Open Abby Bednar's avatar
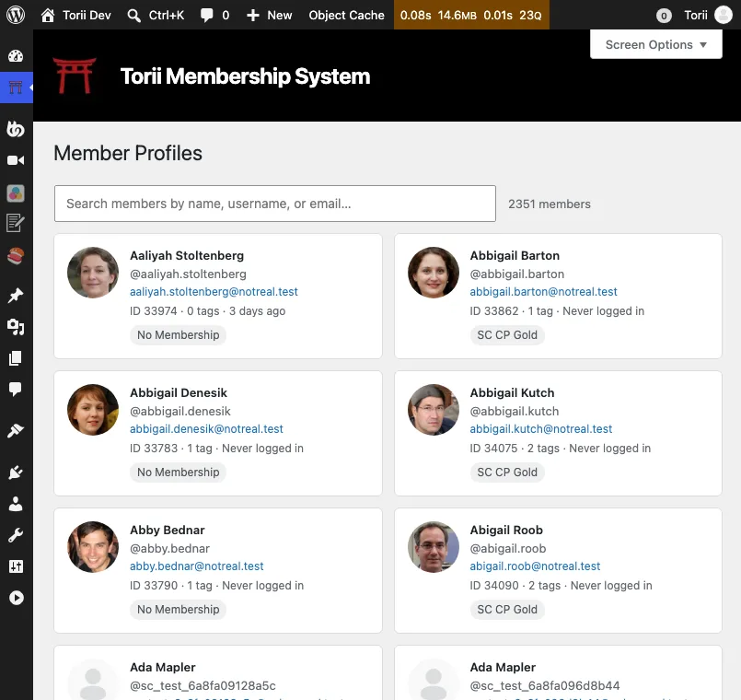741x700 pixels. 93,547
